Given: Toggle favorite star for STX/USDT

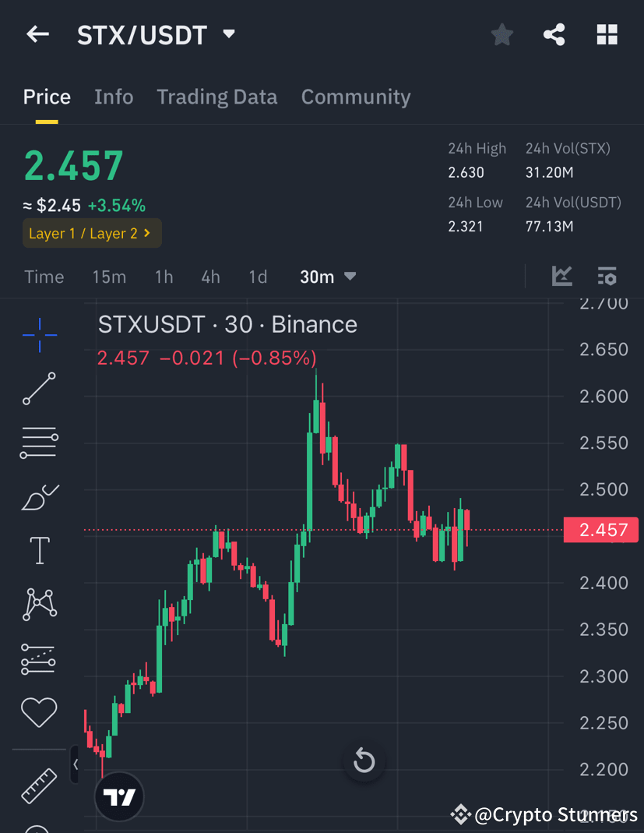Looking at the screenshot, I should click(501, 34).
